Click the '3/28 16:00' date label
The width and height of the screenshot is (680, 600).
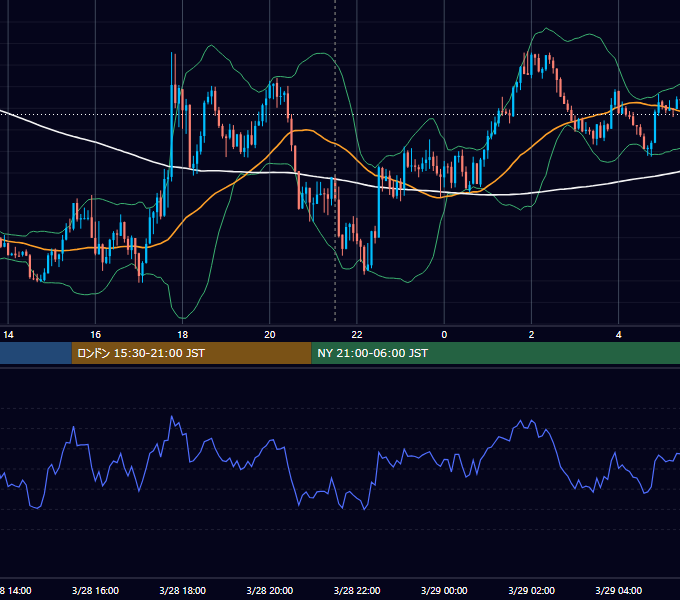(95, 590)
